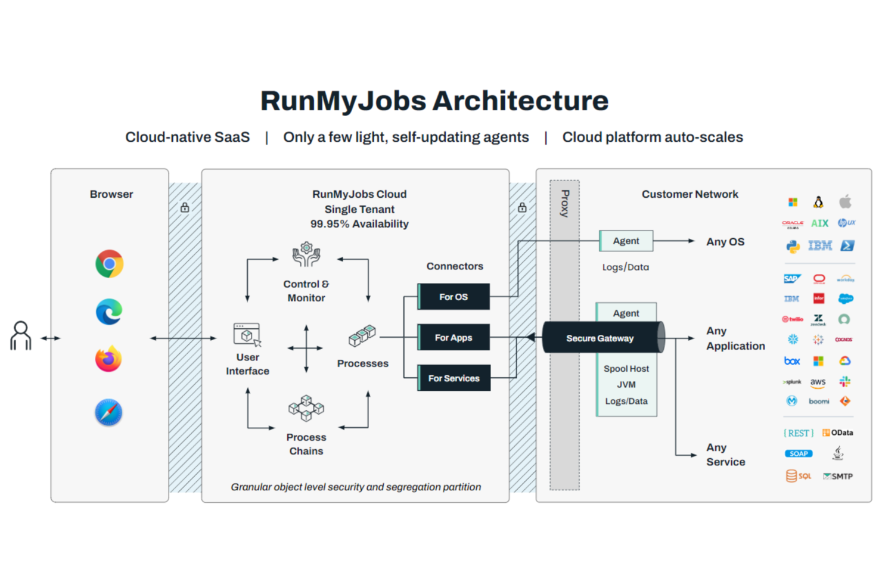Click the Firefox browser icon

coord(108,359)
